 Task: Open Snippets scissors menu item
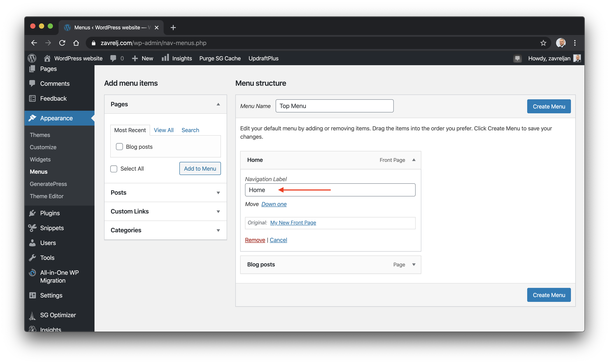(52, 228)
